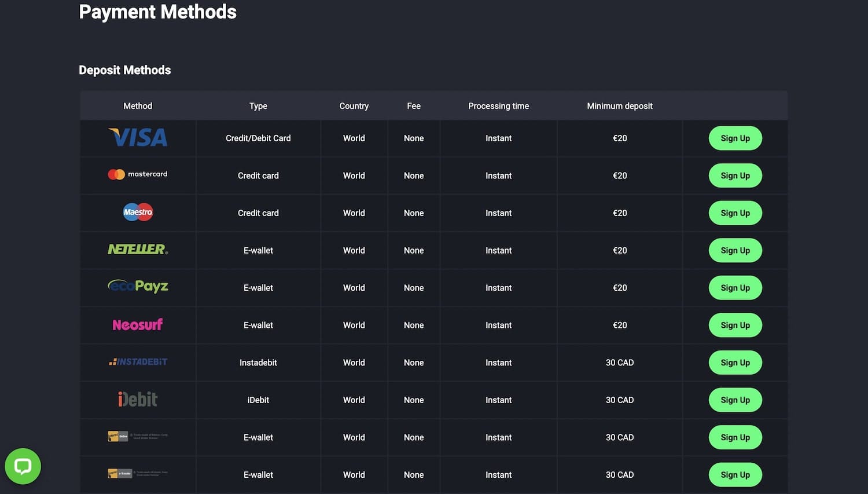
Task: Click the INSTADEBIT logo
Action: (x=138, y=362)
